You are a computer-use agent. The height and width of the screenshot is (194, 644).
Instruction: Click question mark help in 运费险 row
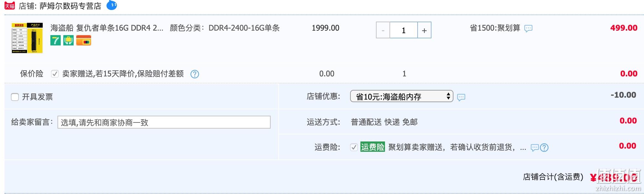544,148
